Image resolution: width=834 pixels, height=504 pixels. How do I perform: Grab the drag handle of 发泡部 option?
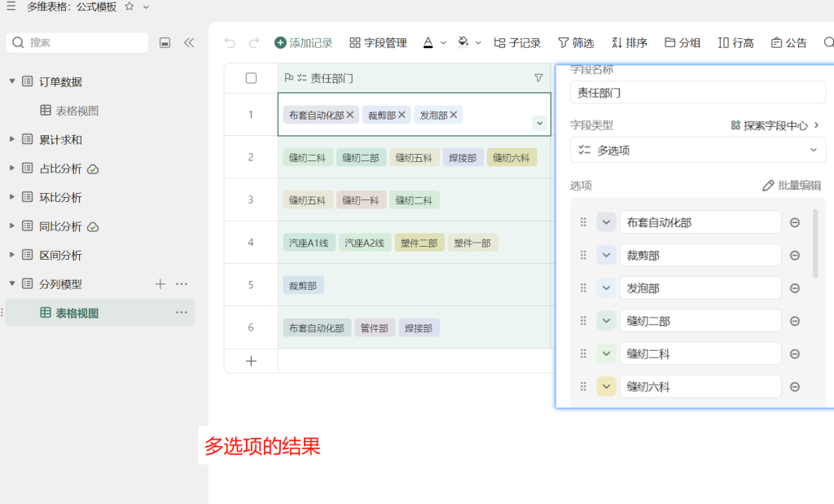583,288
